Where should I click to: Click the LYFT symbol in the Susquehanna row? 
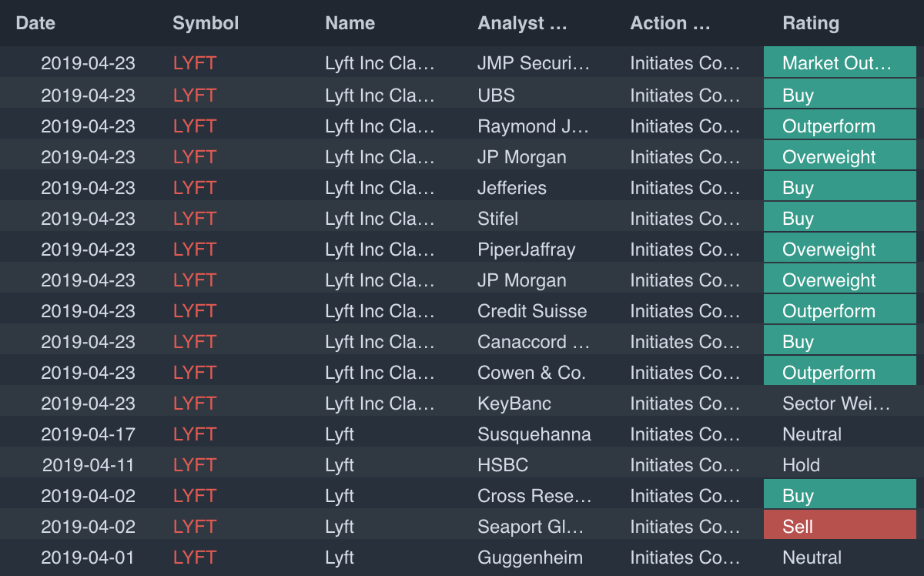195,434
